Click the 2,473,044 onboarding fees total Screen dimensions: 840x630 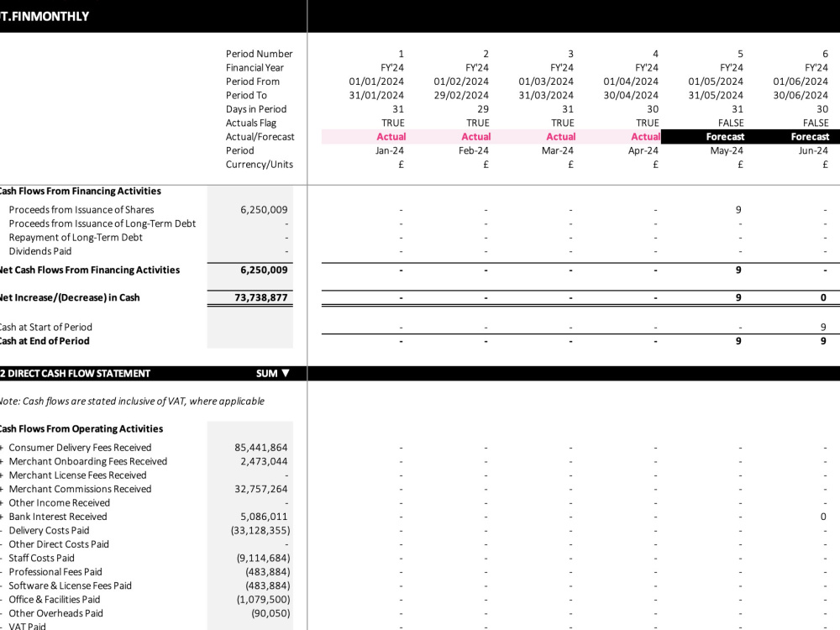click(x=264, y=461)
